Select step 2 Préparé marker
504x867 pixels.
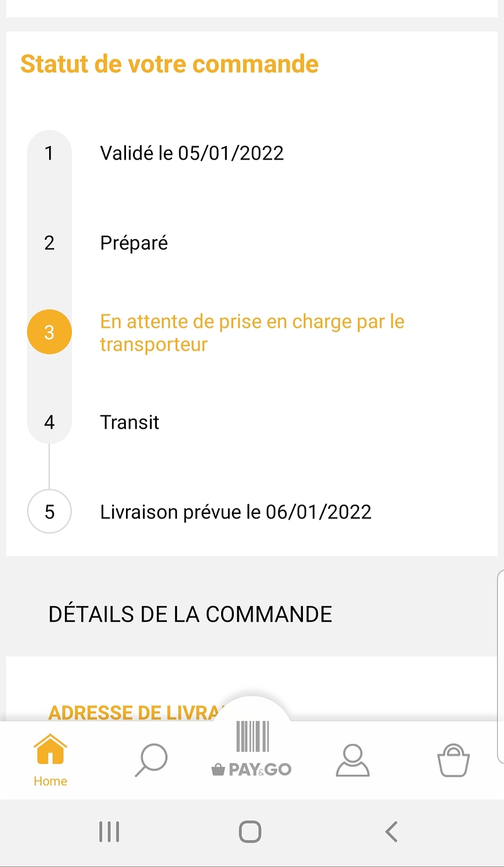click(x=49, y=243)
